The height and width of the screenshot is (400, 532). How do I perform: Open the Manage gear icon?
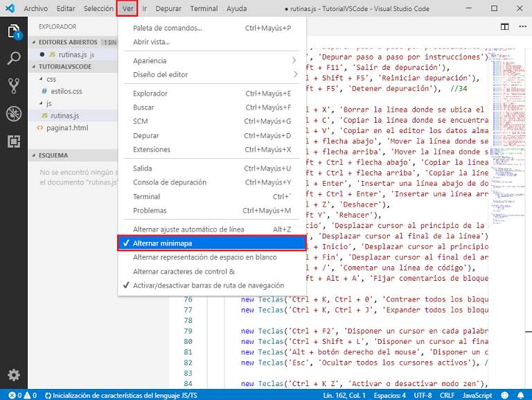pos(14,375)
